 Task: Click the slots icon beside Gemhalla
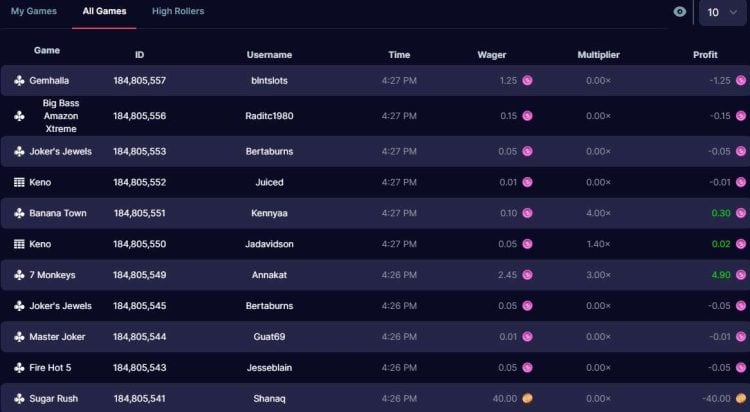pyautogui.click(x=19, y=81)
